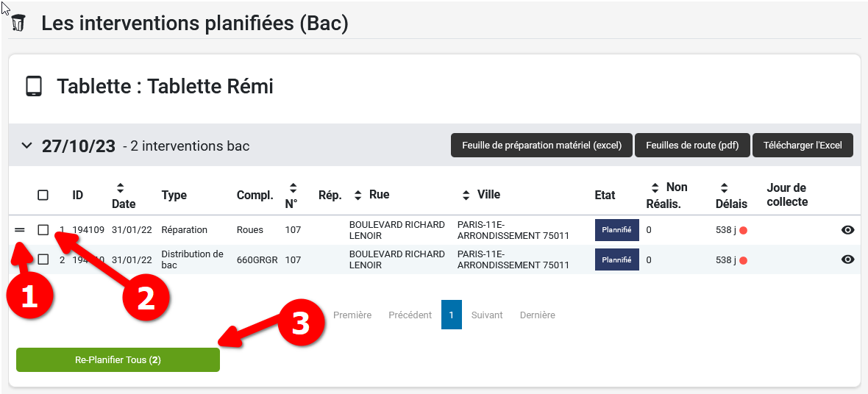Click the tablet device icon
The image size is (868, 394).
click(33, 86)
